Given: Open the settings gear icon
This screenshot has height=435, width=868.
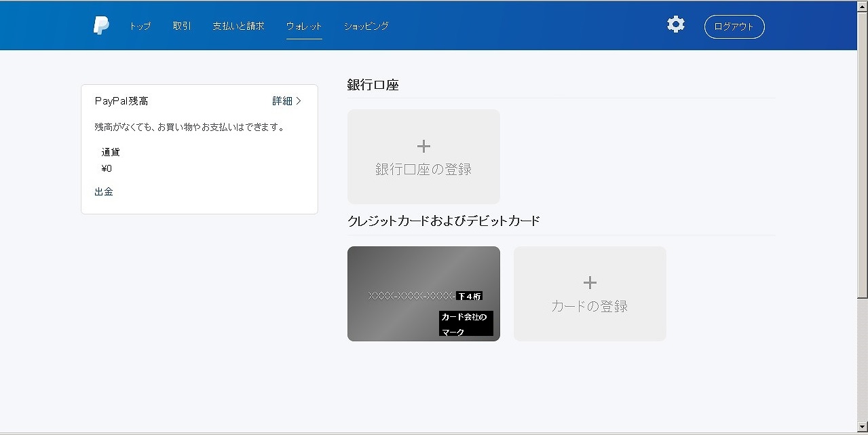Looking at the screenshot, I should tap(676, 25).
